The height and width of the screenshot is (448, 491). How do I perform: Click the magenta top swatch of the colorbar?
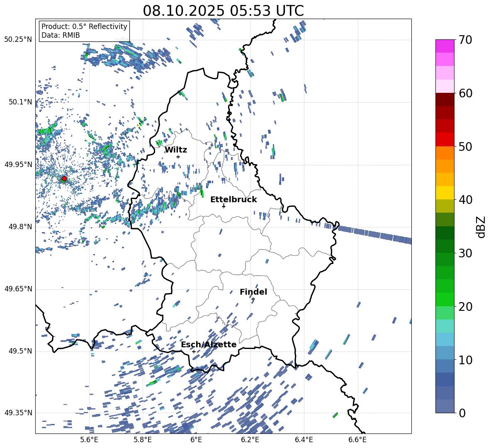coord(445,46)
